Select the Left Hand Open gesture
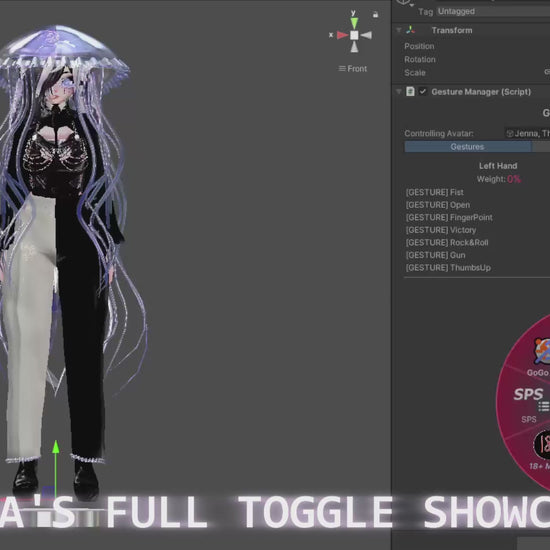The image size is (550, 550). [x=437, y=205]
